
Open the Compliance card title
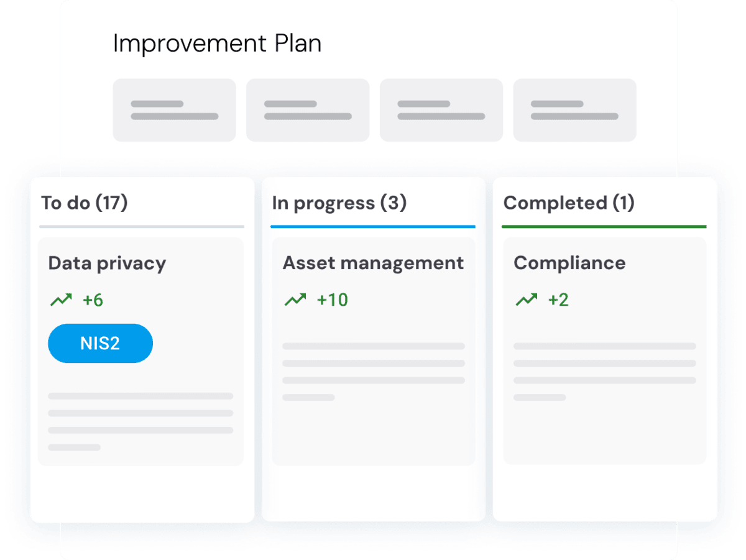(569, 263)
